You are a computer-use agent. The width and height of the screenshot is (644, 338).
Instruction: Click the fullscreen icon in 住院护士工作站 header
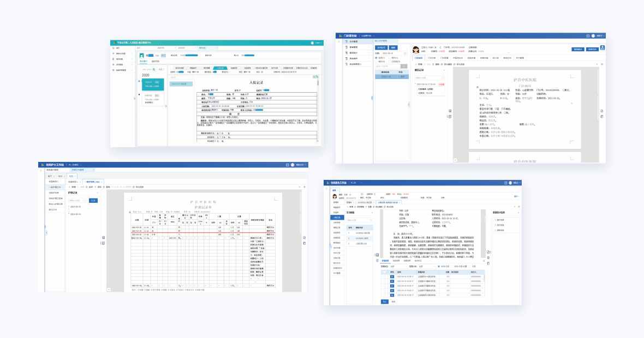tap(287, 165)
